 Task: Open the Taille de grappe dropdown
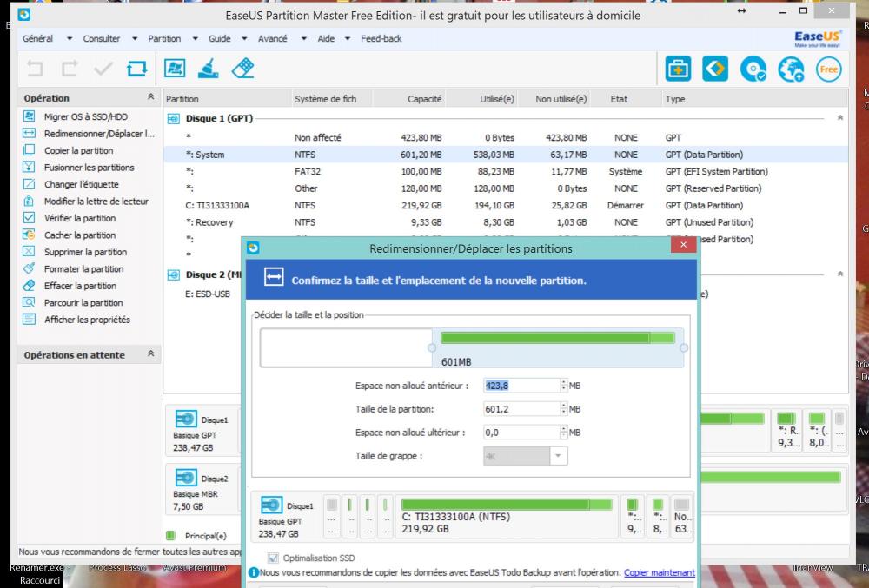pyautogui.click(x=558, y=456)
